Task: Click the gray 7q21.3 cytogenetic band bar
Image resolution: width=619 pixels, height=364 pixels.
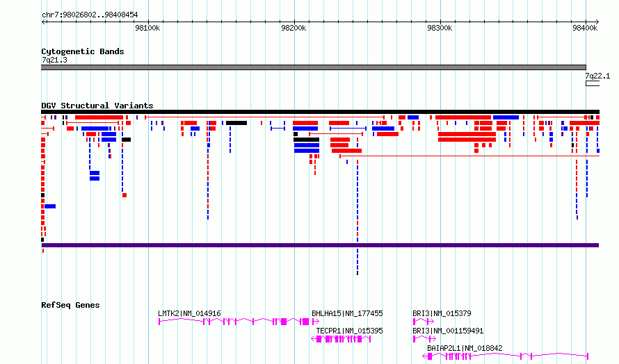Action: (x=314, y=67)
